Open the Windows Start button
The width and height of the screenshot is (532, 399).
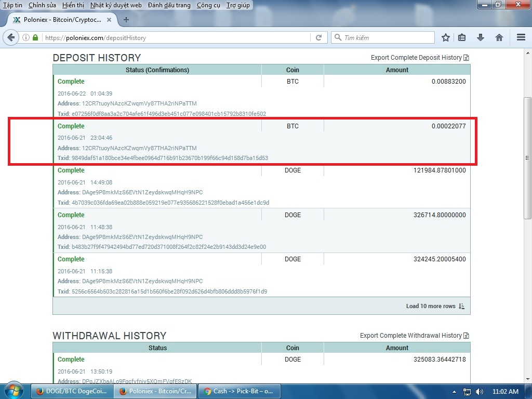pyautogui.click(x=13, y=391)
